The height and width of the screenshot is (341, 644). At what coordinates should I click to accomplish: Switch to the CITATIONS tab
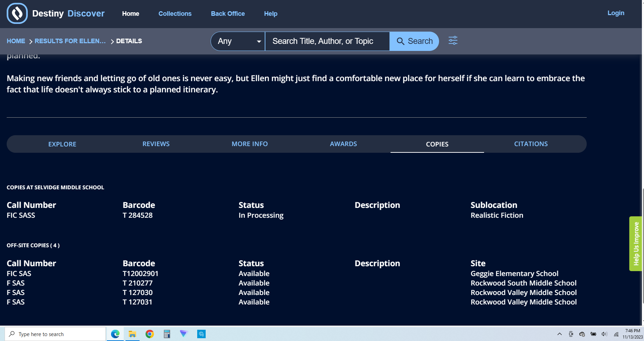click(531, 144)
